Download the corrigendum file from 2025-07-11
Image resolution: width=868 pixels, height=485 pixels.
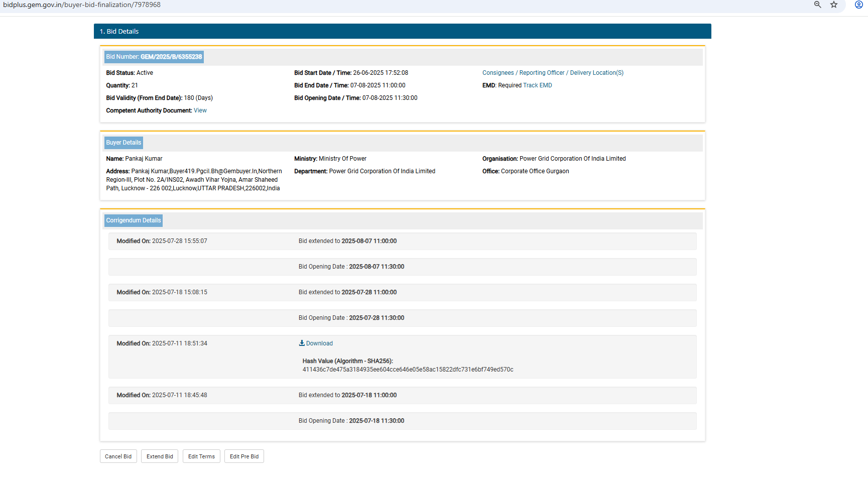coord(316,343)
